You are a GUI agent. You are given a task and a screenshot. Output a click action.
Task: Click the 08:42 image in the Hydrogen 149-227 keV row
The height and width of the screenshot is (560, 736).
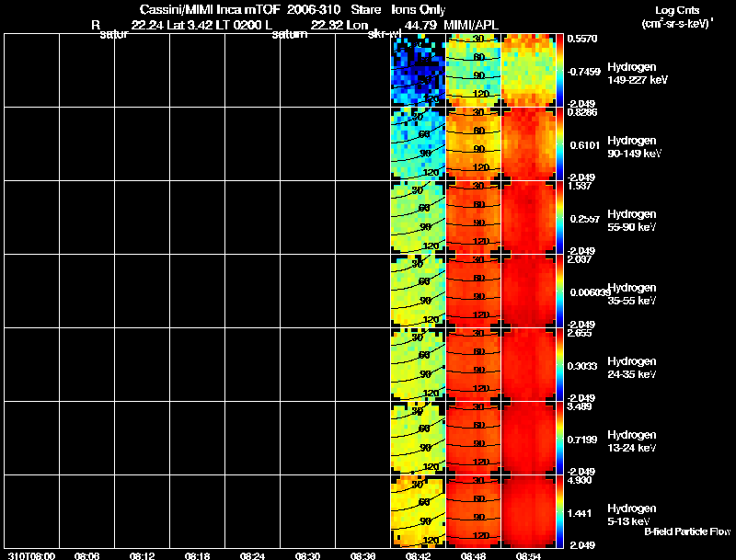click(418, 71)
